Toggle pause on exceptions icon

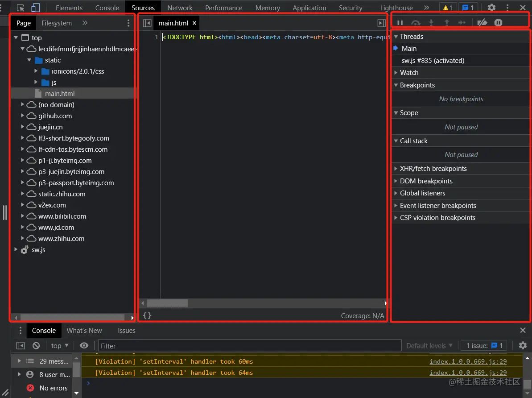point(498,22)
